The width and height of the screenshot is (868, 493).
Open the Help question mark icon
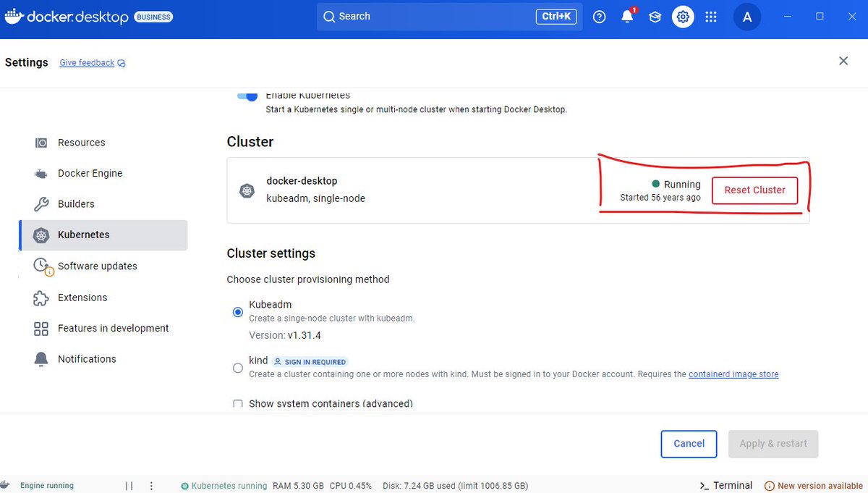[599, 17]
